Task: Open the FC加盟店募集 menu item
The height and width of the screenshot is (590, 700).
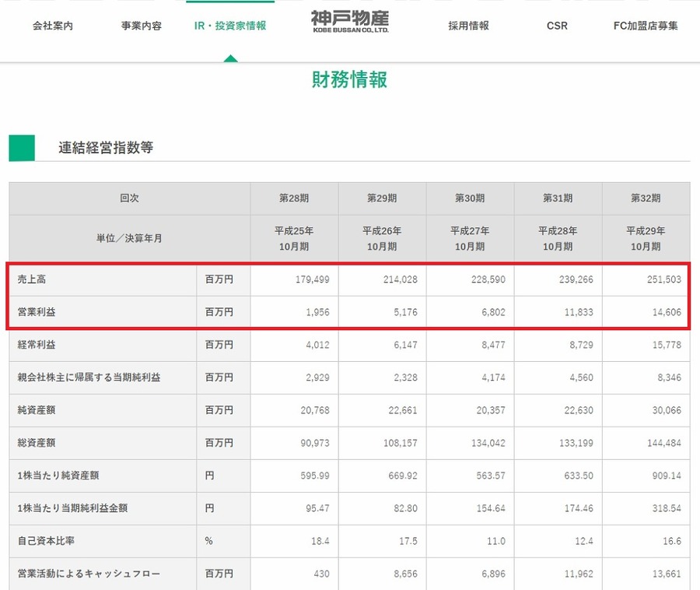Action: [x=646, y=26]
